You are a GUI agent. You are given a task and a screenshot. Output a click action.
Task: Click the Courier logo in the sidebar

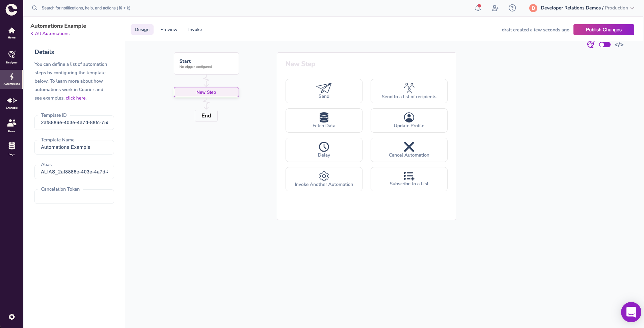(11, 9)
